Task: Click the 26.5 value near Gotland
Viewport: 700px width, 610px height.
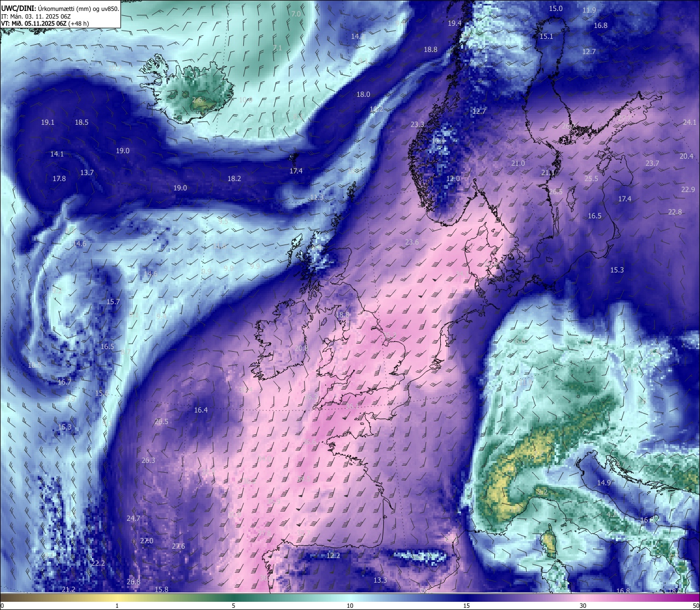Action: (x=556, y=192)
